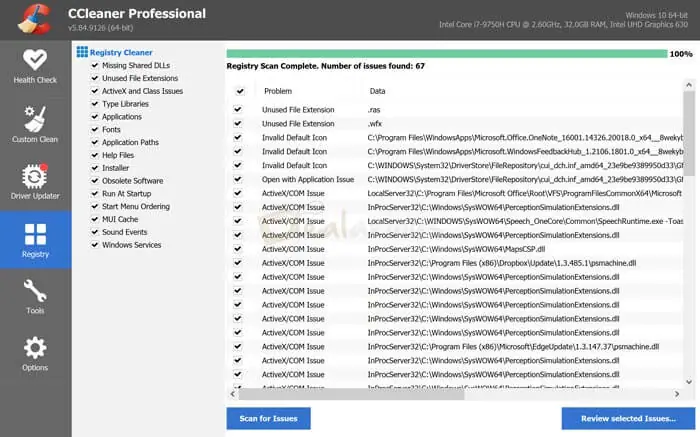This screenshot has width=700, height=437.
Task: Uncheck the .wfx Unused File Extension row
Action: pyautogui.click(x=238, y=124)
